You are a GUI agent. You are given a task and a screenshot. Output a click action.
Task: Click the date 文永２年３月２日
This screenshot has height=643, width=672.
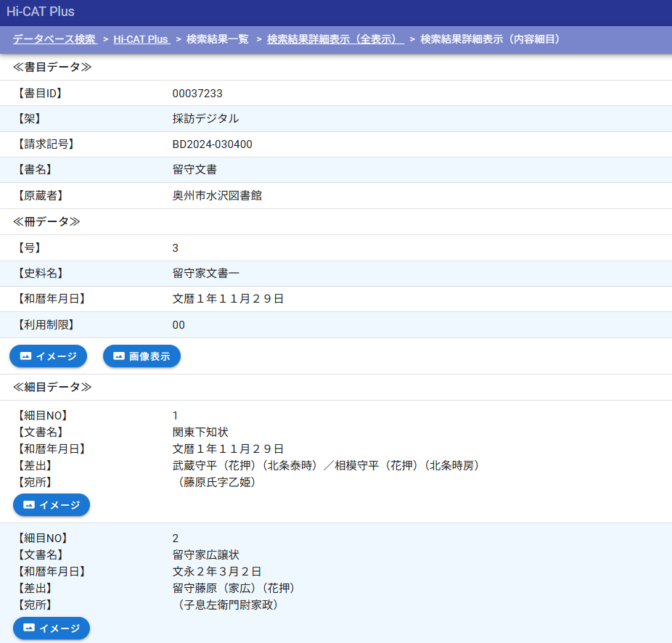[x=217, y=572]
